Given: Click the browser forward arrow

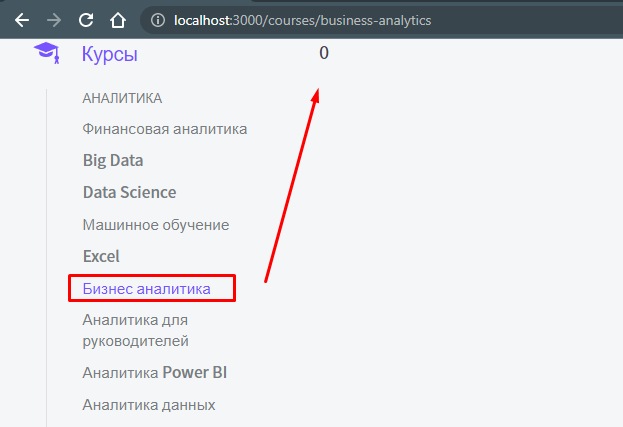Looking at the screenshot, I should coord(54,20).
